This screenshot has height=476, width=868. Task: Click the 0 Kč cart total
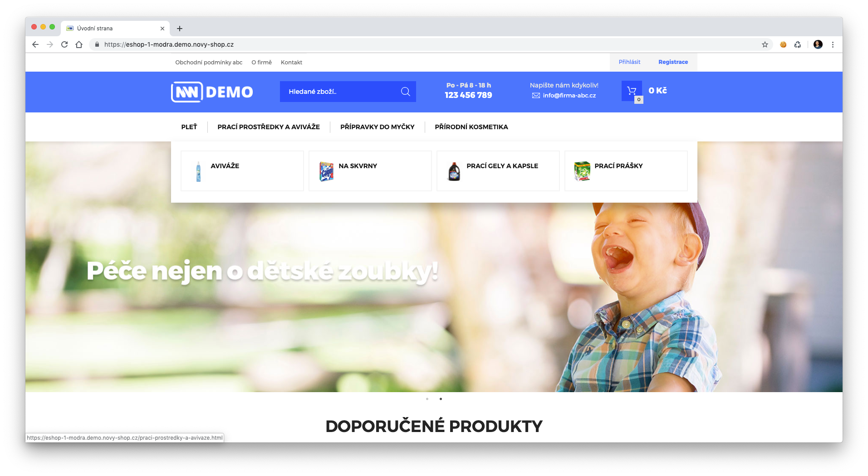click(657, 91)
